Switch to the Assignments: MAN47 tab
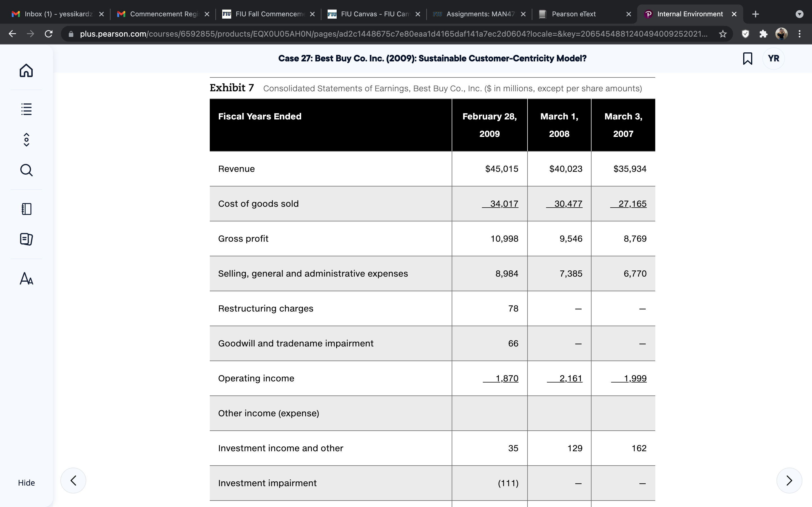 click(x=479, y=14)
